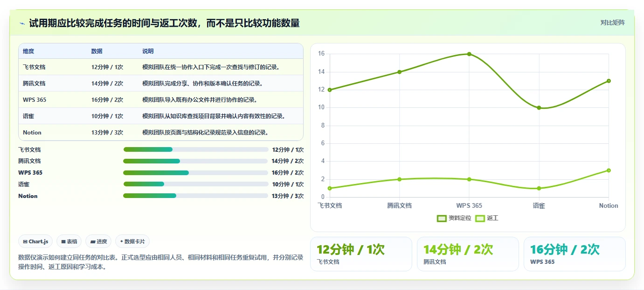644x290 pixels.
Task: Click the 10分钟 / 1次 table cell
Action: pos(107,116)
